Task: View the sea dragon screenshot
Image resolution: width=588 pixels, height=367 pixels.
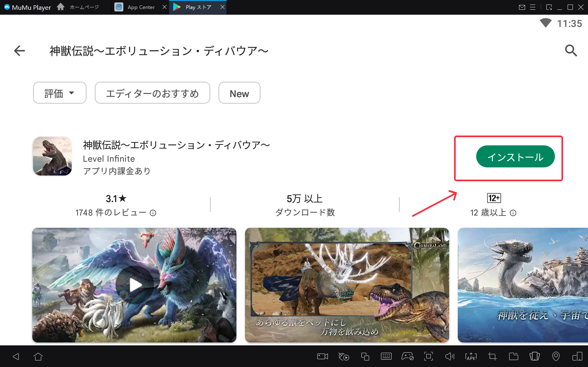Action: [x=523, y=285]
